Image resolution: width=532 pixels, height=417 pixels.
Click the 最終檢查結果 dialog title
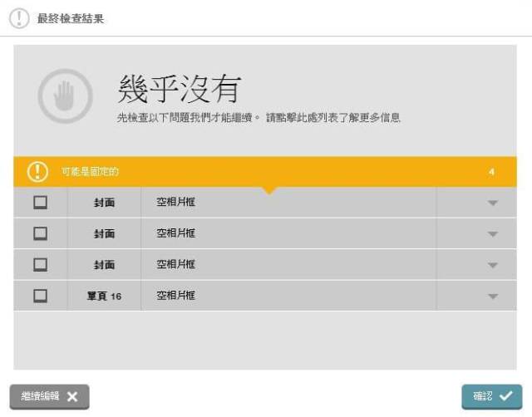[71, 18]
